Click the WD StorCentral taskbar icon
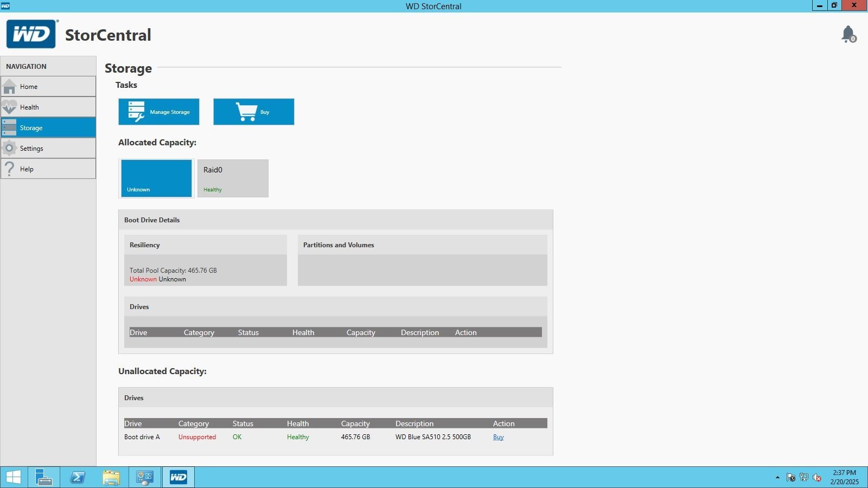868x488 pixels. 178,477
